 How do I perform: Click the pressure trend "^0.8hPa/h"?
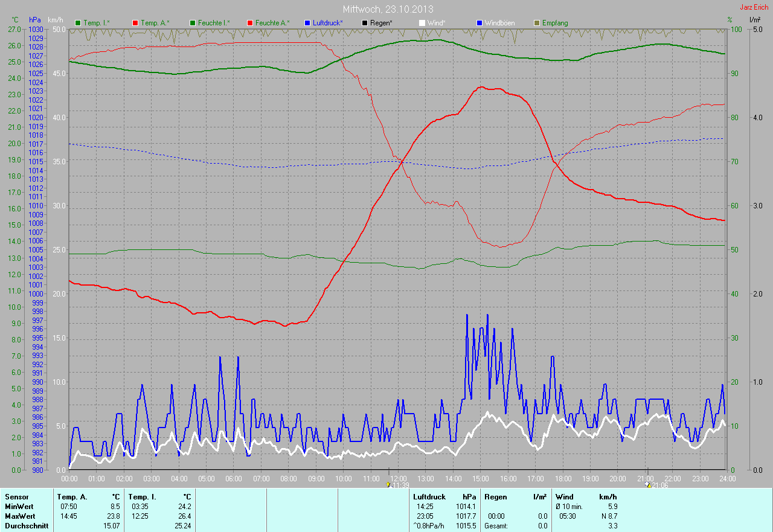click(x=428, y=526)
